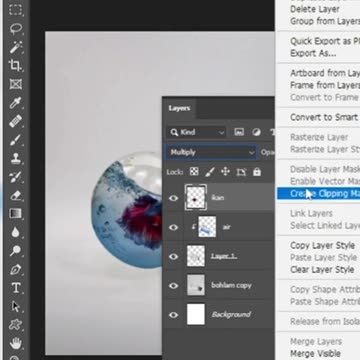The height and width of the screenshot is (360, 360).
Task: Select the Healing Brush tool
Action: (15, 121)
